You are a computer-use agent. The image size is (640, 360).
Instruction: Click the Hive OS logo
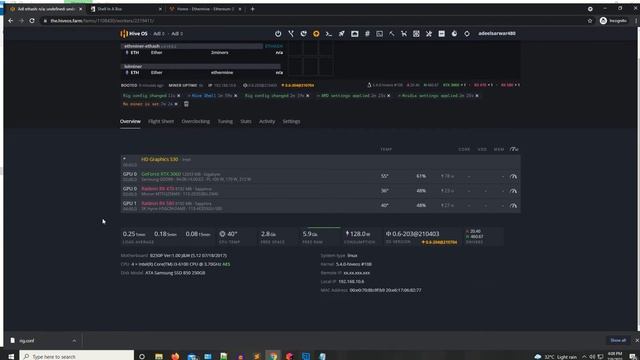[x=134, y=33]
